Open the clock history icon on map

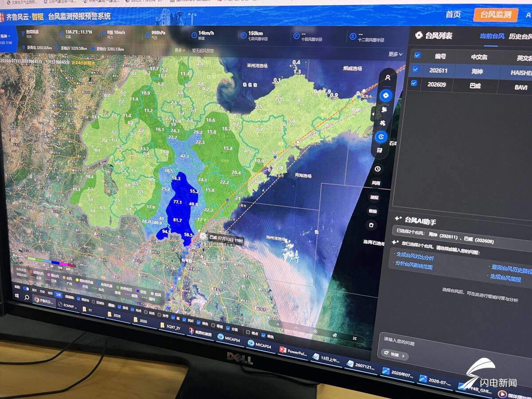tap(377, 169)
